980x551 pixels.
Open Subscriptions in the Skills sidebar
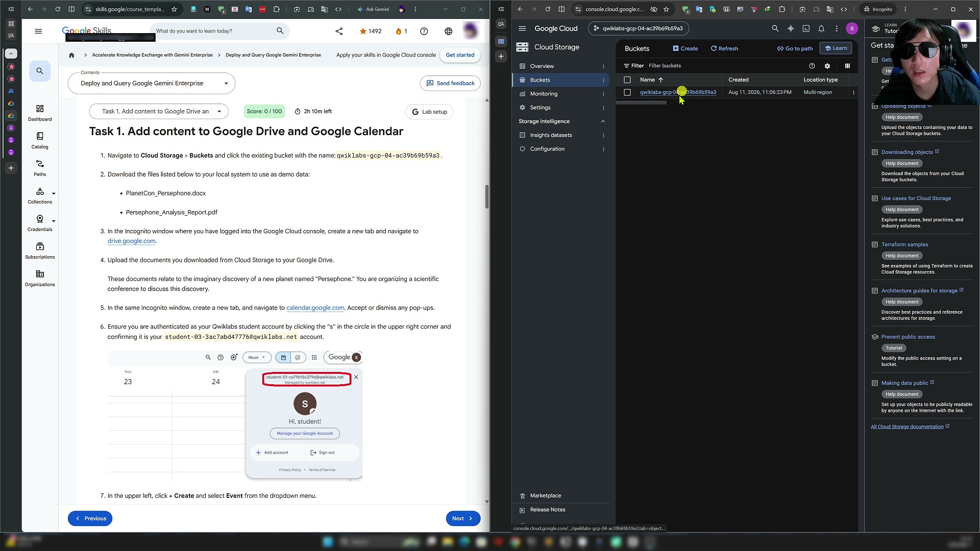pos(40,251)
